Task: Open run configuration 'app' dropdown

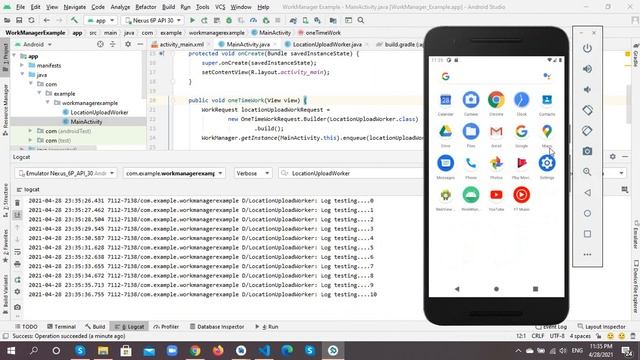Action: click(100, 20)
